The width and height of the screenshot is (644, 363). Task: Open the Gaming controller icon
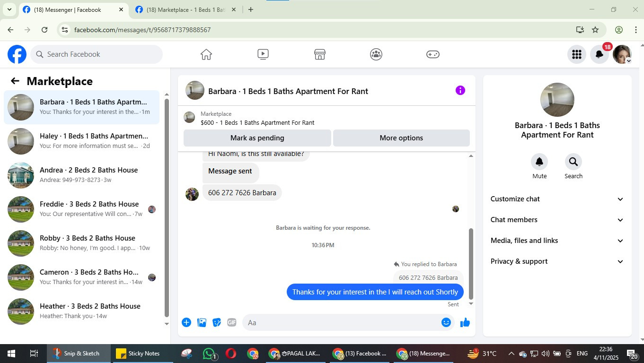(x=433, y=54)
